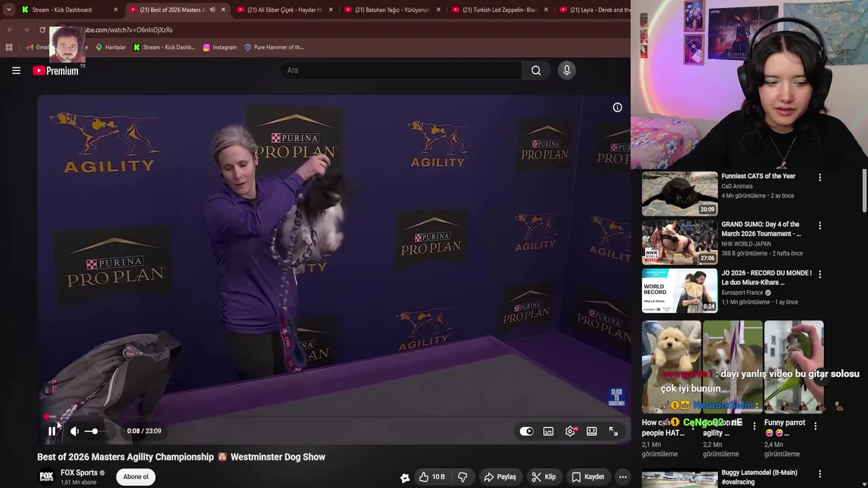Dislike the video with thumbs down
The image size is (868, 488).
click(462, 477)
